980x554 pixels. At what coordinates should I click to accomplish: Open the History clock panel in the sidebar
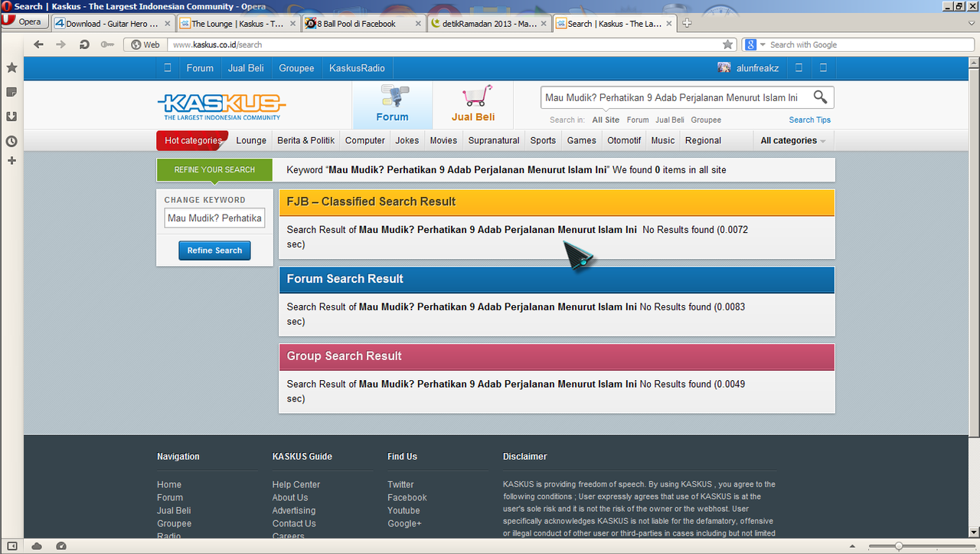(11, 141)
